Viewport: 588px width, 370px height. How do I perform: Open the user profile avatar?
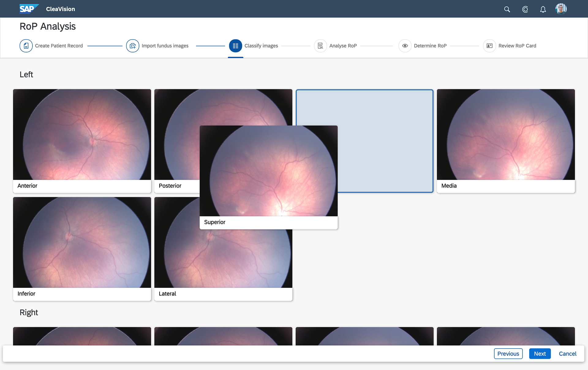pyautogui.click(x=561, y=9)
